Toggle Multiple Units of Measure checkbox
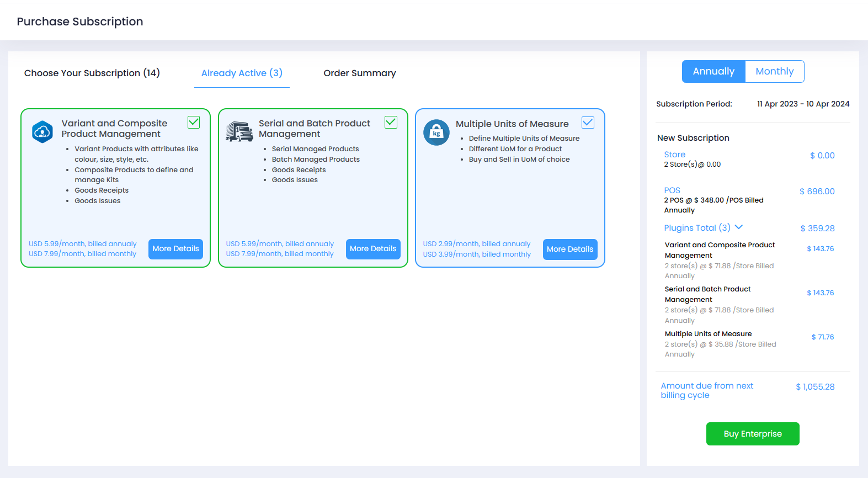Screen dimensions: 868x478 (588, 123)
